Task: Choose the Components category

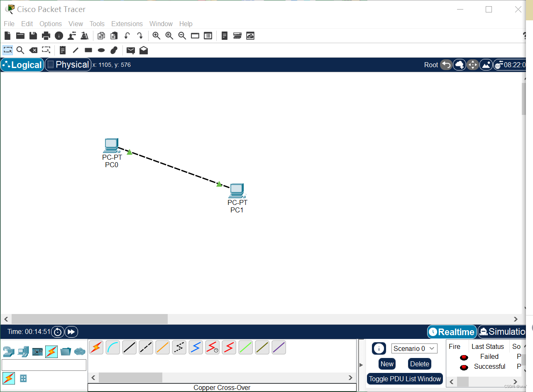Action: point(37,352)
